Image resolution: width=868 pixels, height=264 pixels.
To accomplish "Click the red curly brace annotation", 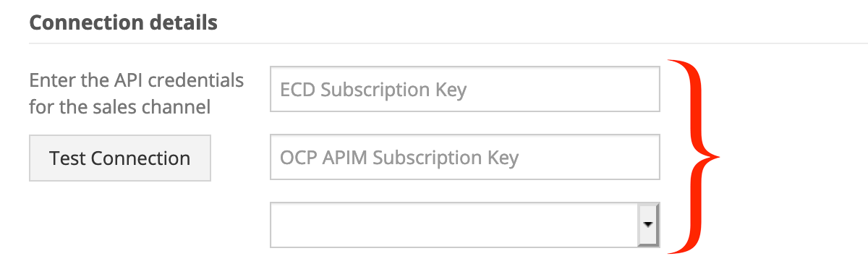I will click(x=694, y=156).
